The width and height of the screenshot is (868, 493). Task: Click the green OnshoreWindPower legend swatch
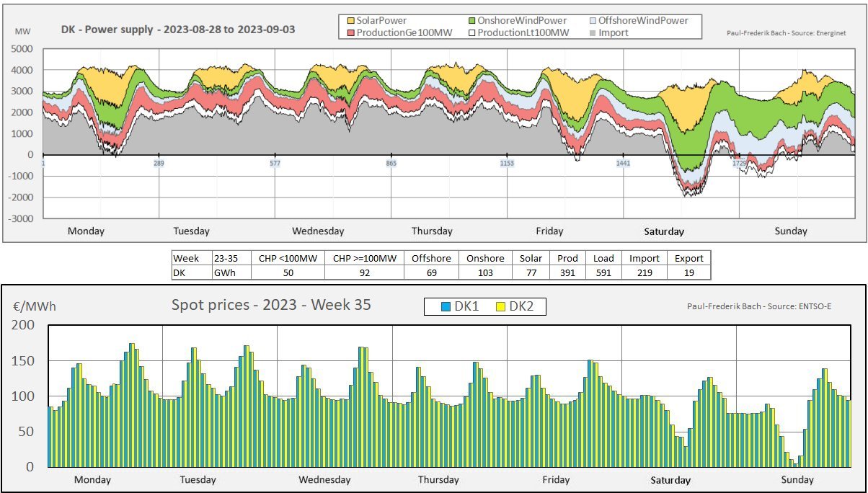pos(471,21)
